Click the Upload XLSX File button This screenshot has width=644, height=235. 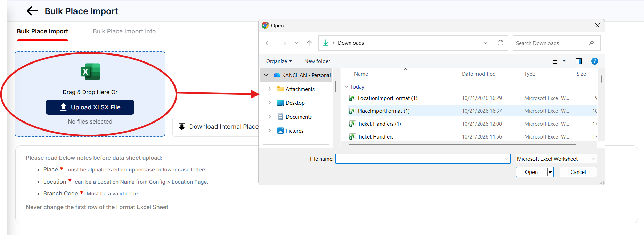pos(90,107)
